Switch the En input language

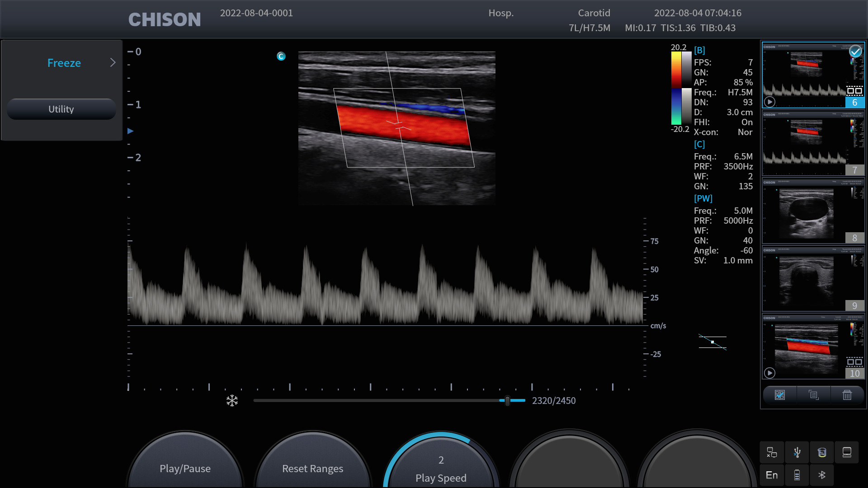click(x=772, y=475)
